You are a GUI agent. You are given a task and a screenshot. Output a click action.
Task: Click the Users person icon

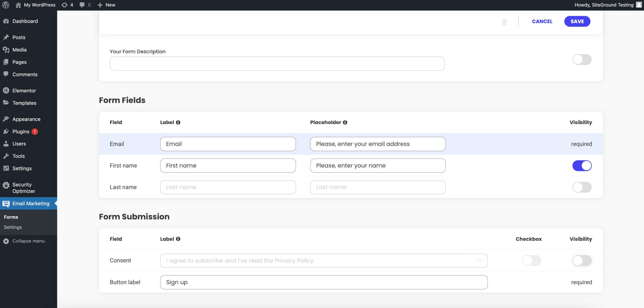pos(6,144)
